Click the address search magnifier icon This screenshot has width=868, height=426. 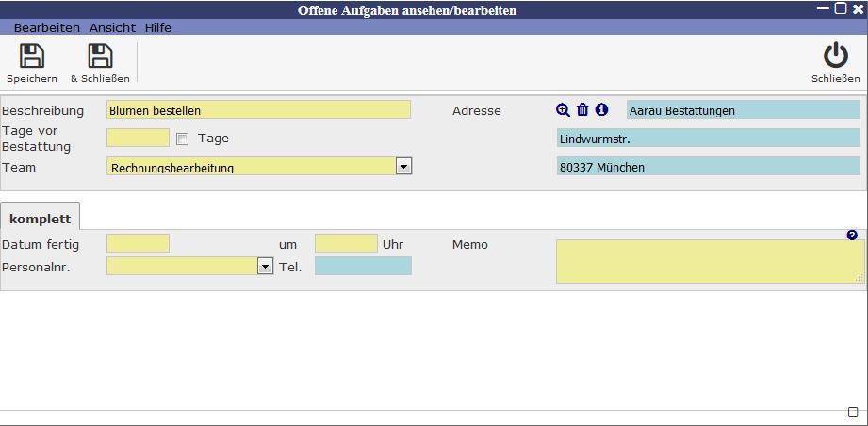(563, 110)
